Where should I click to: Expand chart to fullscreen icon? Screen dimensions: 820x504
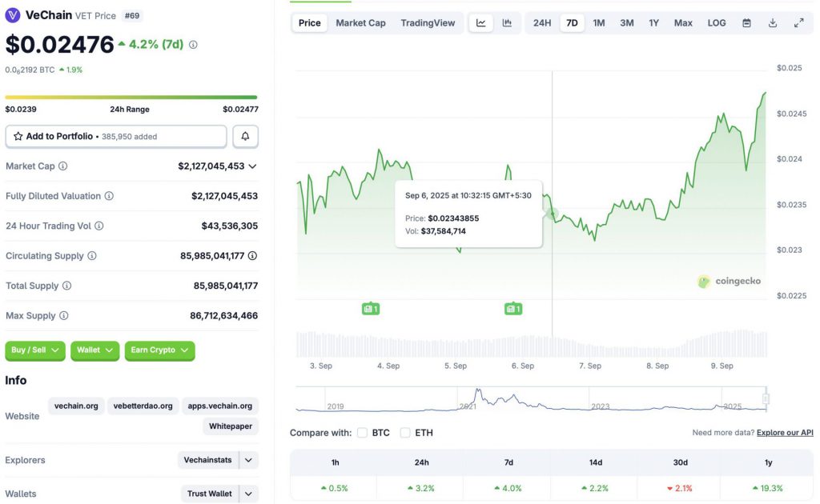pos(798,23)
